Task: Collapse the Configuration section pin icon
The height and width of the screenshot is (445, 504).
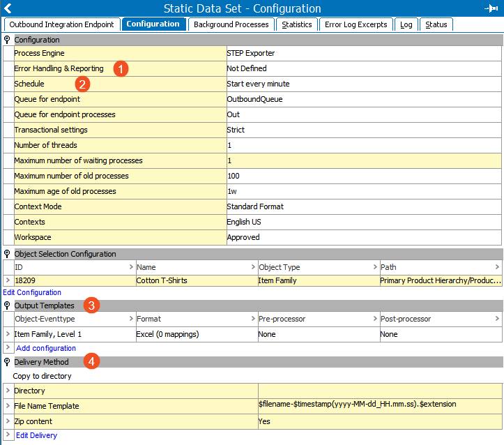Action: pyautogui.click(x=7, y=40)
